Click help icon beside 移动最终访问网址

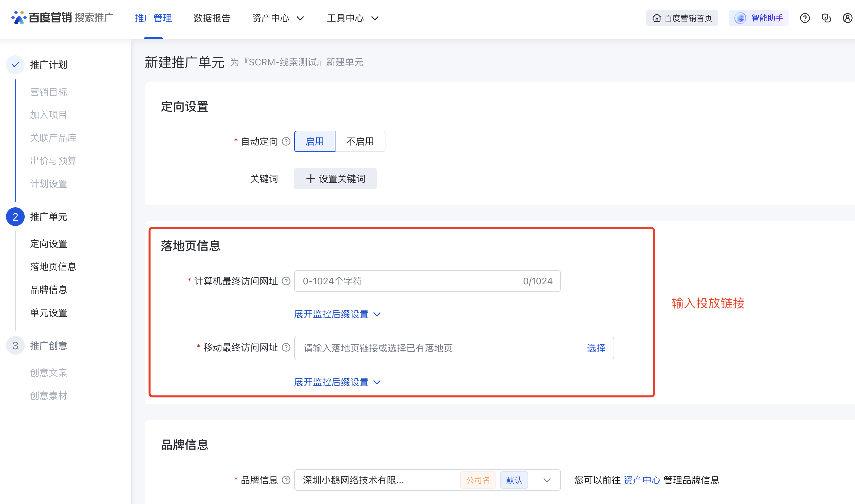pyautogui.click(x=286, y=347)
